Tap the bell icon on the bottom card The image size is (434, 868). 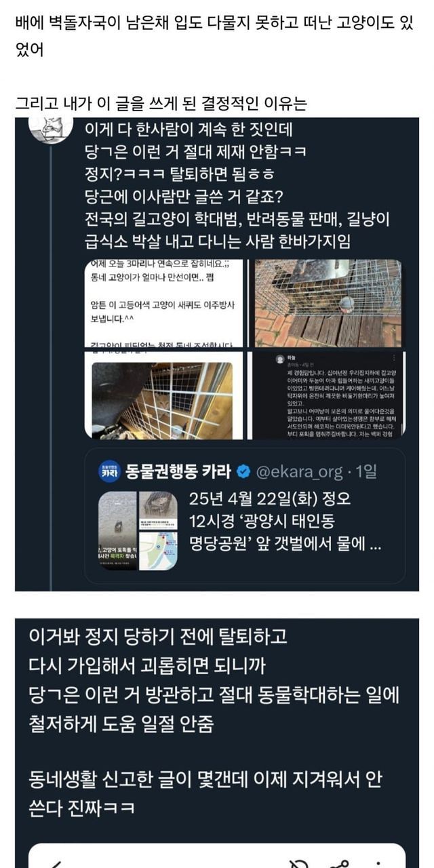(x=298, y=863)
